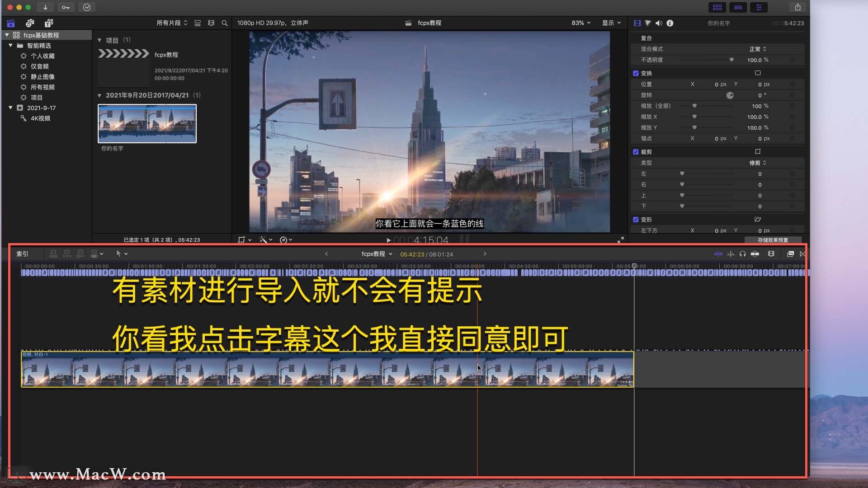
Task: Click the browser search magnifier icon
Action: 225,23
